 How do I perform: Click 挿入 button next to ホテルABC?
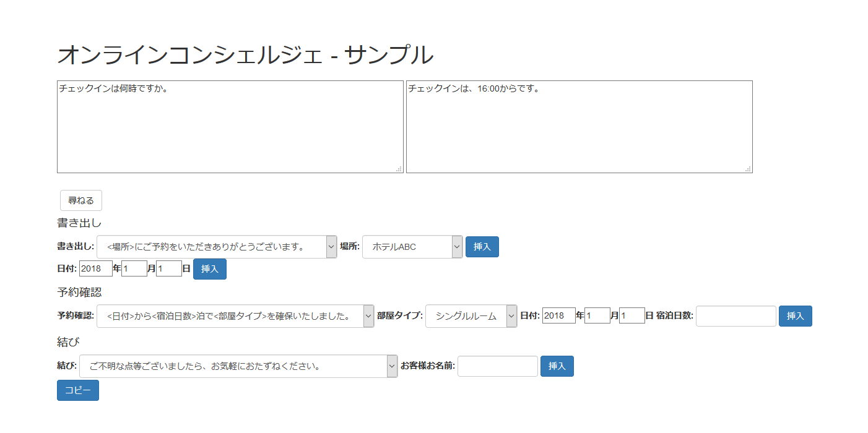pos(482,247)
